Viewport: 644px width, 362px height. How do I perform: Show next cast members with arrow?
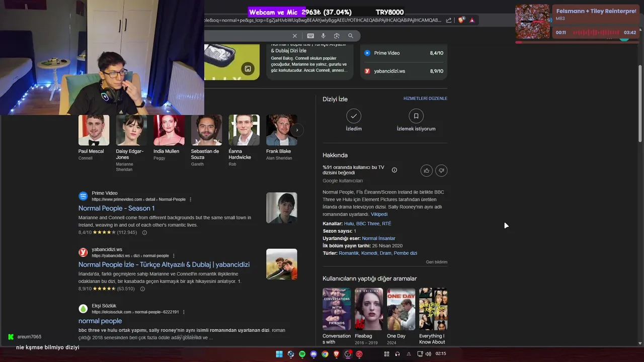click(x=297, y=130)
